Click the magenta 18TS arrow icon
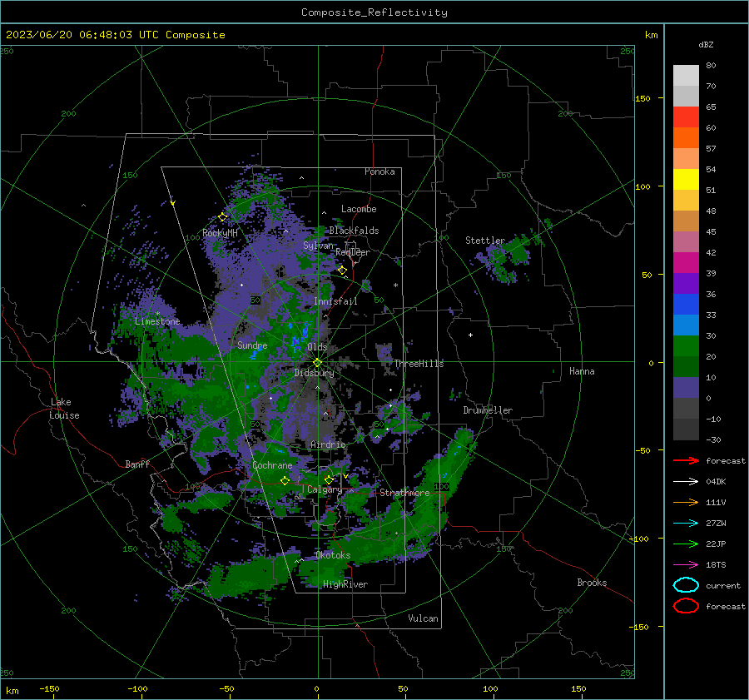Image resolution: width=749 pixels, height=700 pixels. [686, 565]
